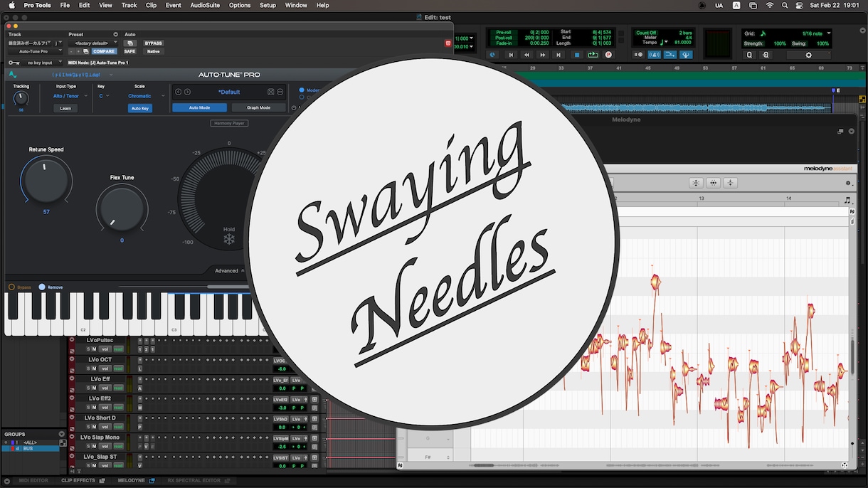Click the Harmony Player button

pos(228,123)
